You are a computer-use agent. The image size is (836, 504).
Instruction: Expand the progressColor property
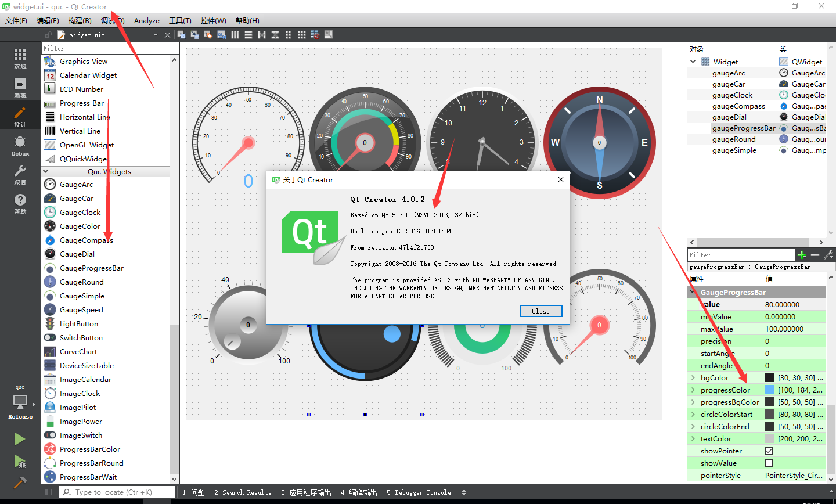pos(693,390)
